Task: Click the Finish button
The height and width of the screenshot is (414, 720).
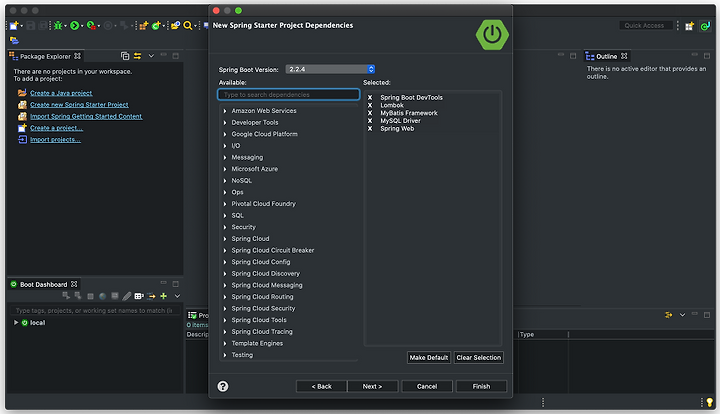Action: click(x=481, y=386)
